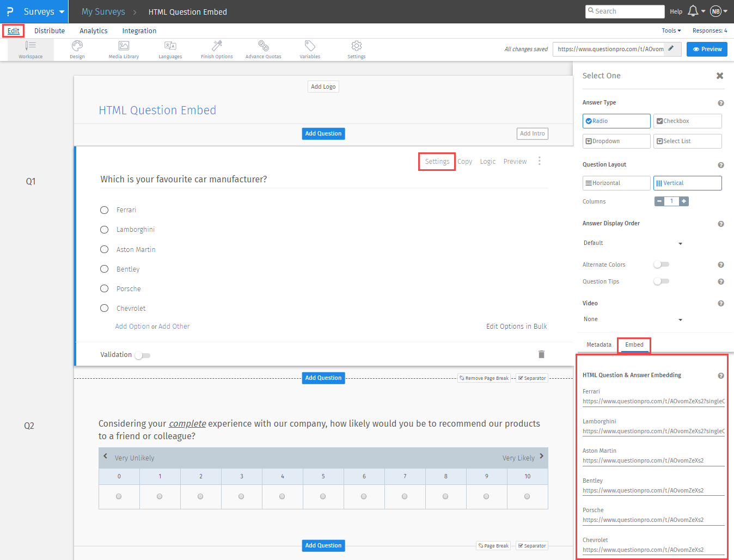Image resolution: width=734 pixels, height=560 pixels.
Task: Toggle the Question Tips switch
Action: coord(661,281)
